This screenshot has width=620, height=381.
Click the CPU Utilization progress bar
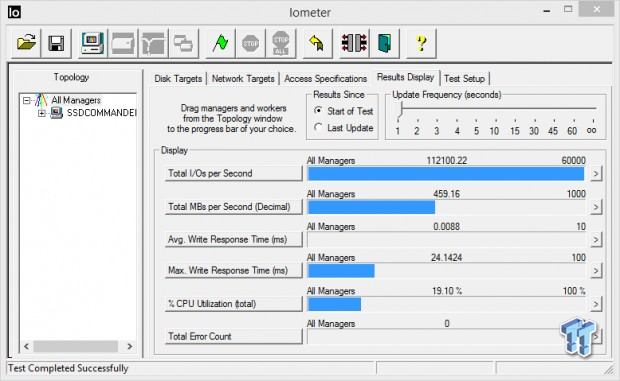coord(446,304)
